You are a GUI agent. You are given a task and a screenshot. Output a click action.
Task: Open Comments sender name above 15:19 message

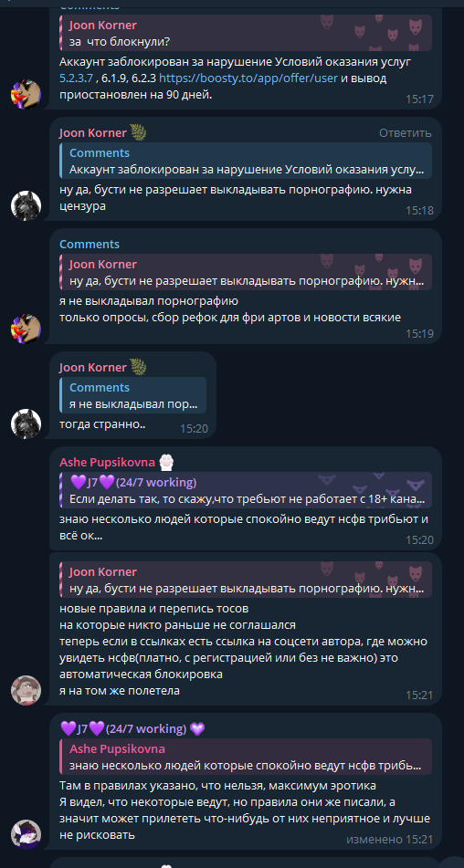coord(90,244)
